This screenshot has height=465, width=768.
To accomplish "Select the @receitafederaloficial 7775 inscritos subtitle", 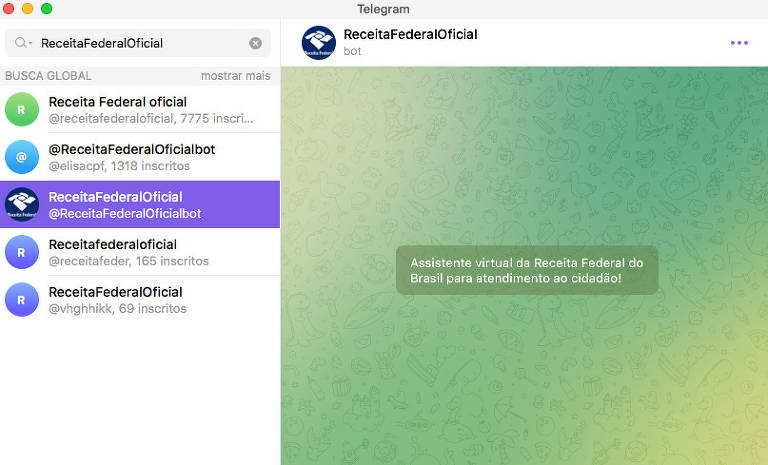I will (x=151, y=119).
